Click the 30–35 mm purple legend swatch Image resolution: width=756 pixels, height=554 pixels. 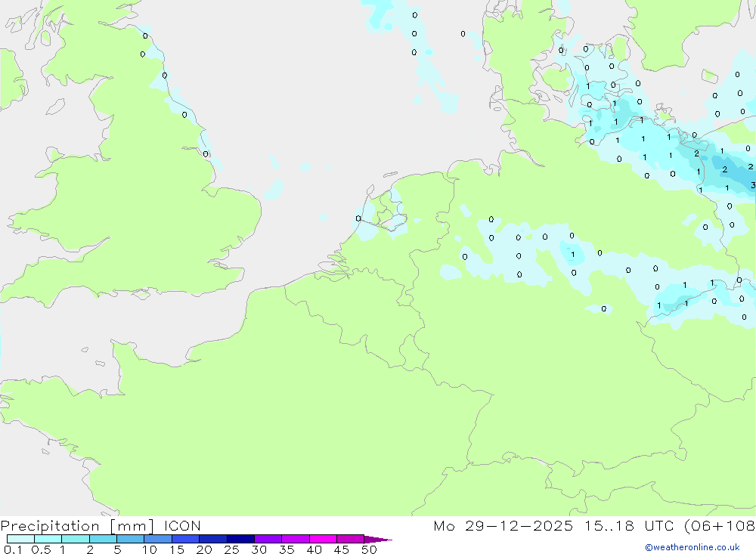268,539
